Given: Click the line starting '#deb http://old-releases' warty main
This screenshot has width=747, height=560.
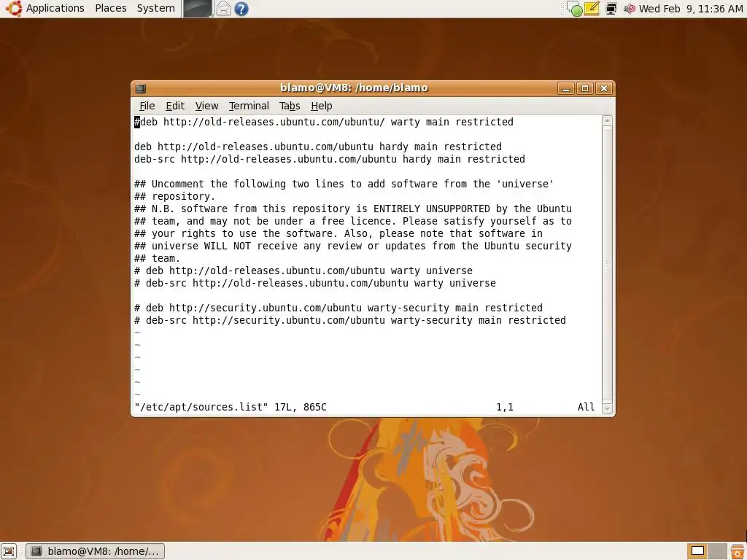Looking at the screenshot, I should pos(324,122).
